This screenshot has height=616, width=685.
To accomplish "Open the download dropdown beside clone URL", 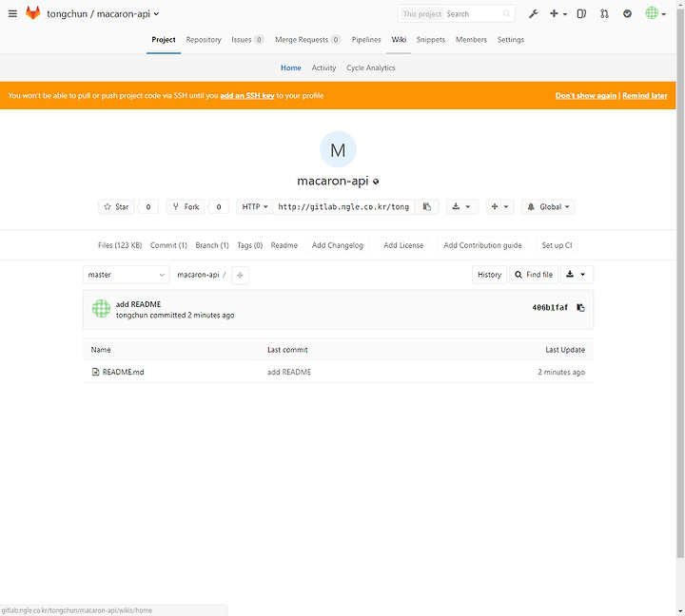I will pyautogui.click(x=462, y=207).
